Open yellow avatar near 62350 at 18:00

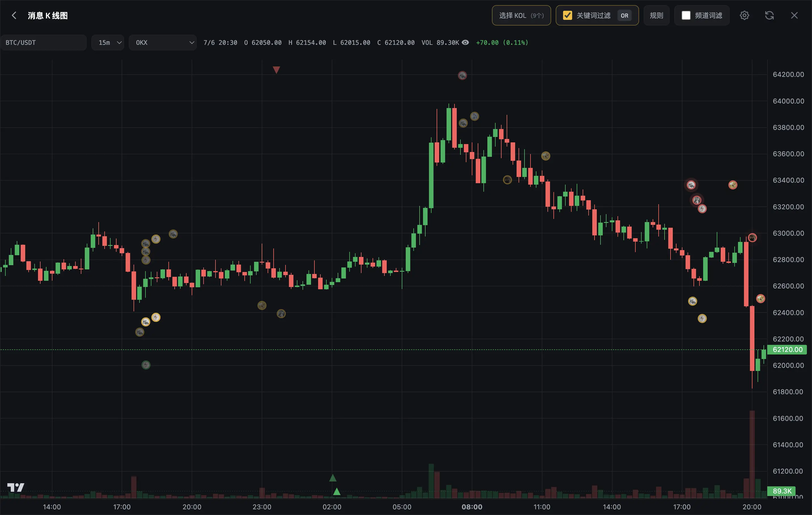coord(702,318)
